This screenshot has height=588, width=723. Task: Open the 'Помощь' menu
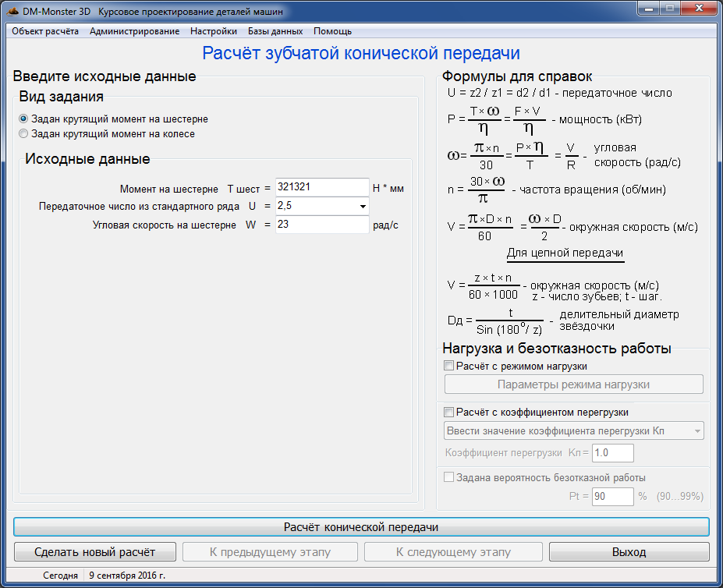click(332, 31)
